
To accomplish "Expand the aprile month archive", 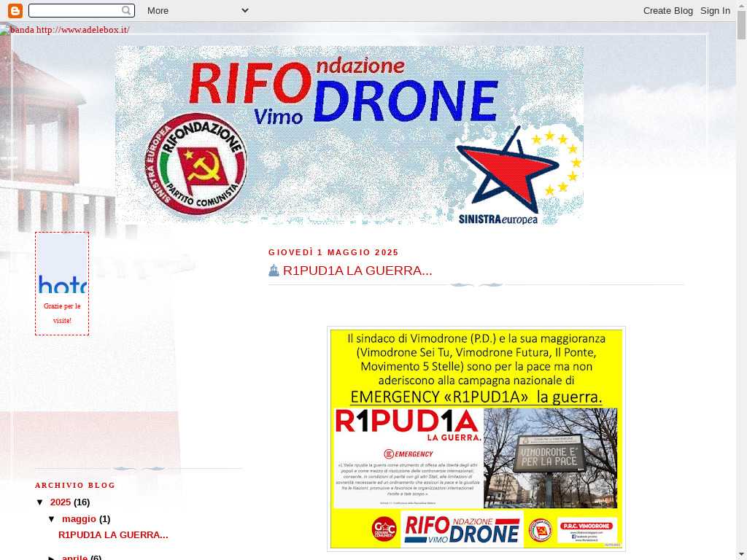I will tap(52, 557).
